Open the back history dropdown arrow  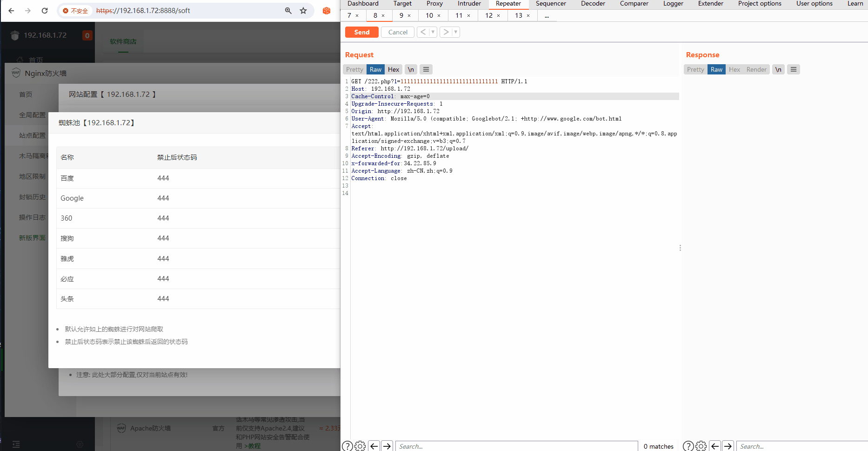tap(433, 32)
